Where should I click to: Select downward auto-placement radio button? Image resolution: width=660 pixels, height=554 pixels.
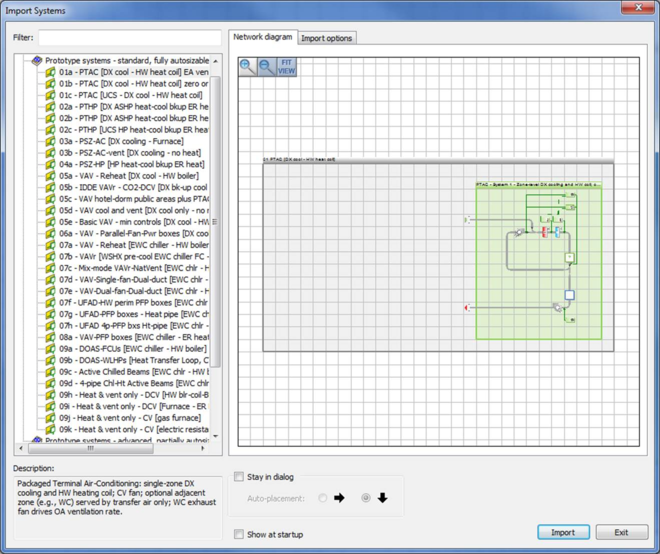pyautogui.click(x=365, y=497)
